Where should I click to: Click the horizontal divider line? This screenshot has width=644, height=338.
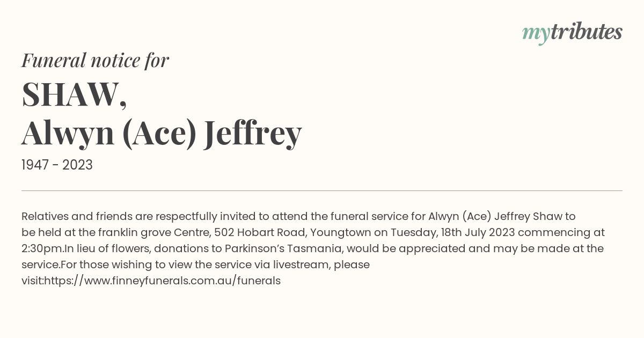(322, 190)
